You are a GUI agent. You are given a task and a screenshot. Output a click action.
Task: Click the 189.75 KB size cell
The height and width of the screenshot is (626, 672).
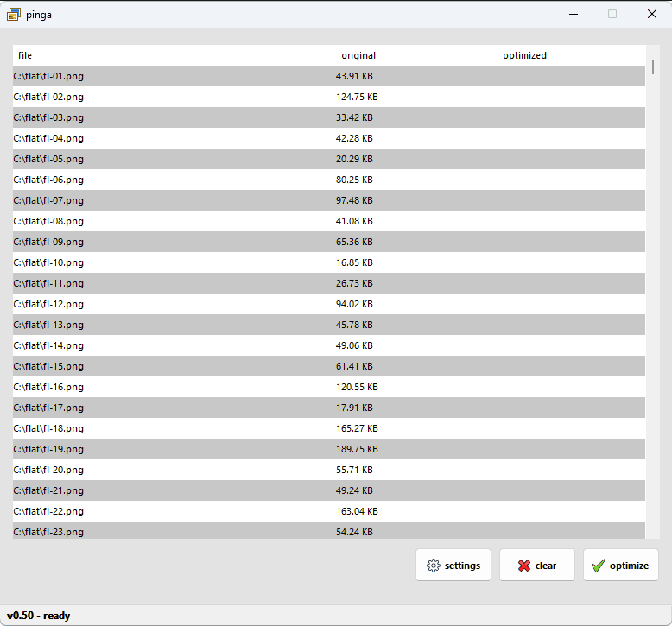tap(357, 449)
